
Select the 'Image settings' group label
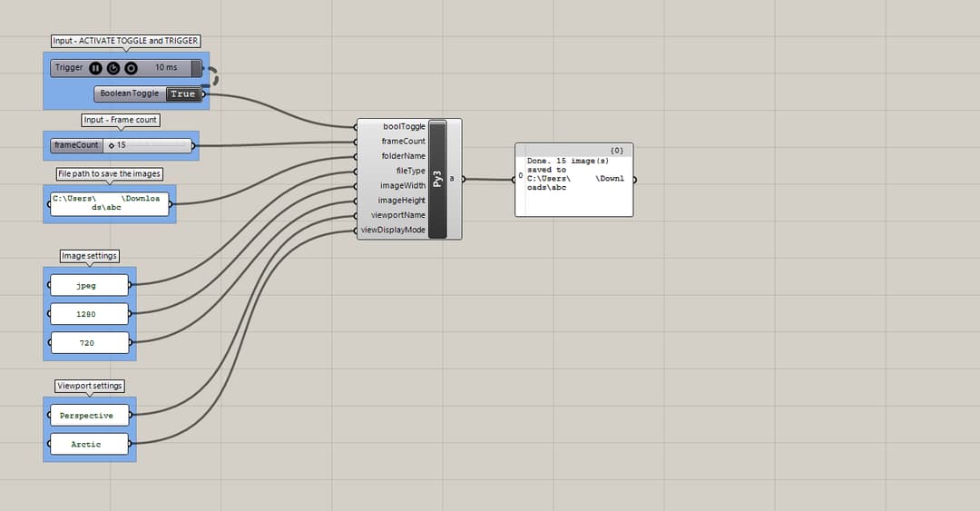click(89, 256)
